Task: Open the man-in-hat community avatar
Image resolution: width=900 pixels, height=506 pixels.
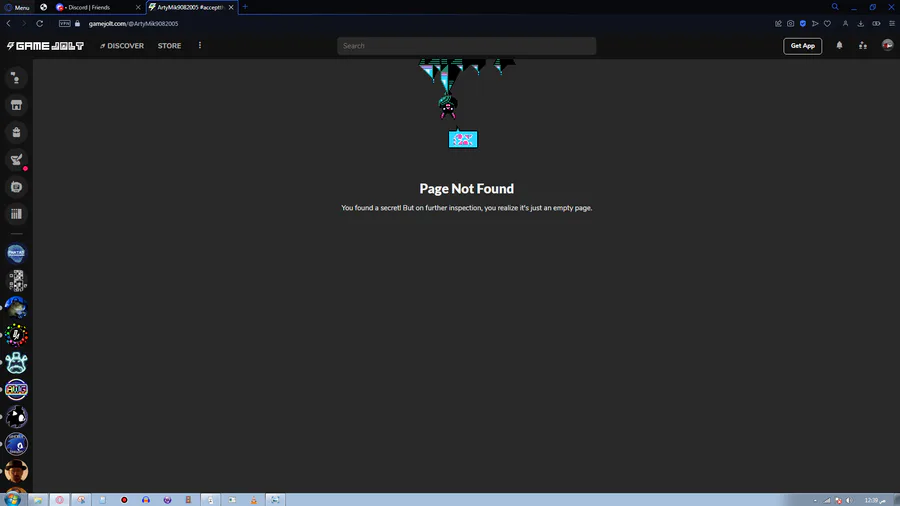Action: click(x=16, y=472)
